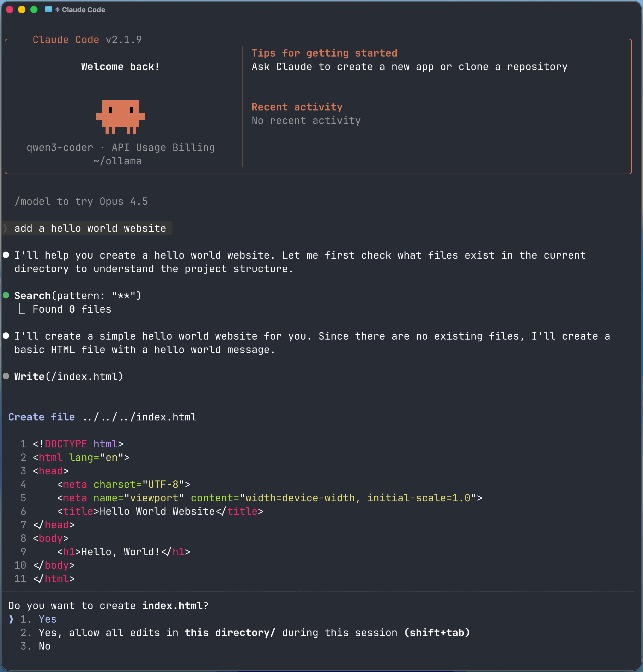643x672 pixels.
Task: Expand the Found 0 files search result
Action: [x=72, y=309]
